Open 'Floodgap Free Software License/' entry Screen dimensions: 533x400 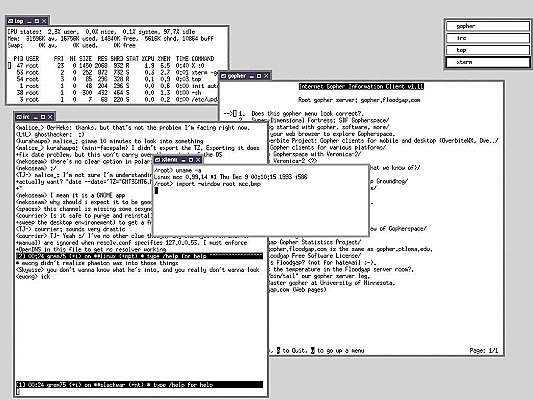[x=314, y=256]
